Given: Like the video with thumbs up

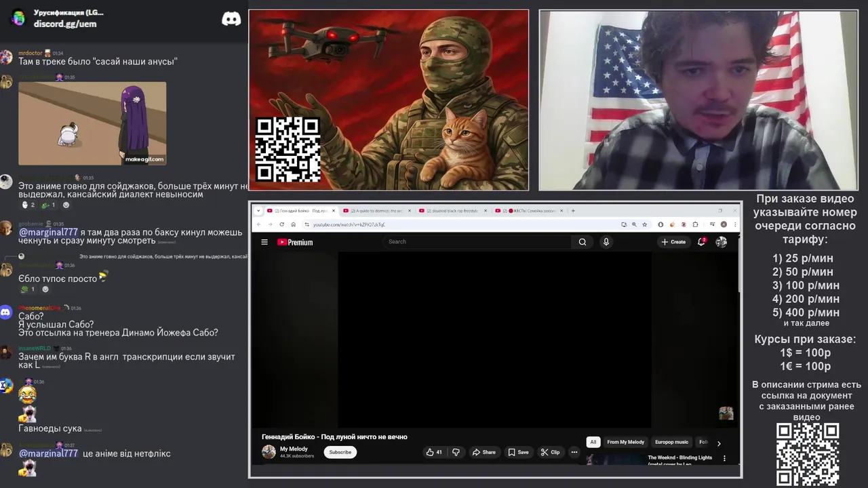Looking at the screenshot, I should (434, 452).
